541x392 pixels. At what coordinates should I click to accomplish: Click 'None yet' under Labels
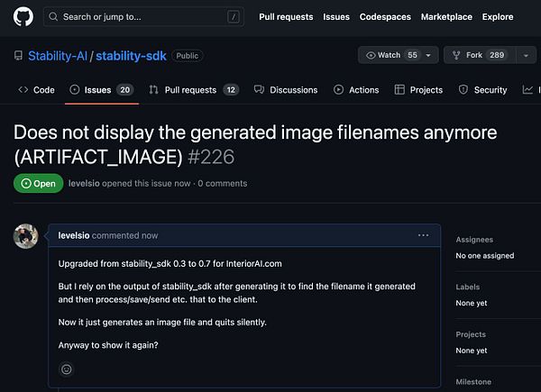point(472,303)
